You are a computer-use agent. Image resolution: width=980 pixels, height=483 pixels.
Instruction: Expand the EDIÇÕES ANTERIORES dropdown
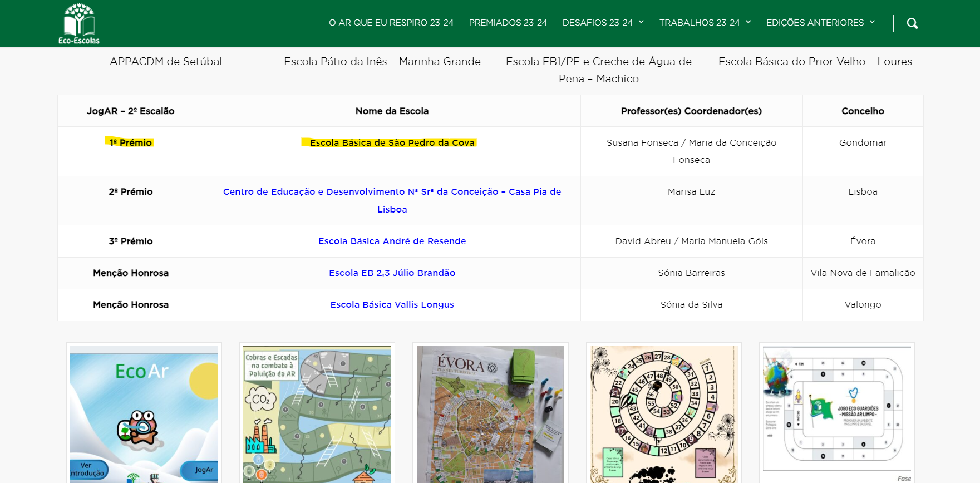tap(820, 23)
